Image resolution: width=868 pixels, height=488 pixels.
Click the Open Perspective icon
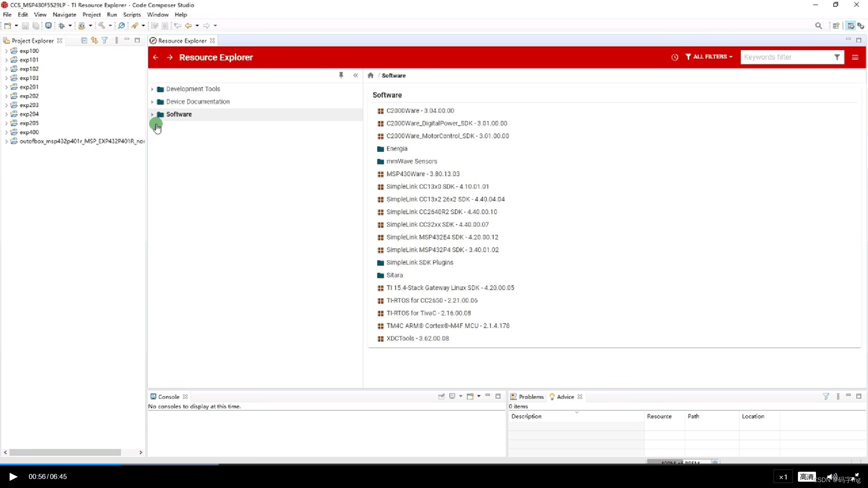coord(836,26)
